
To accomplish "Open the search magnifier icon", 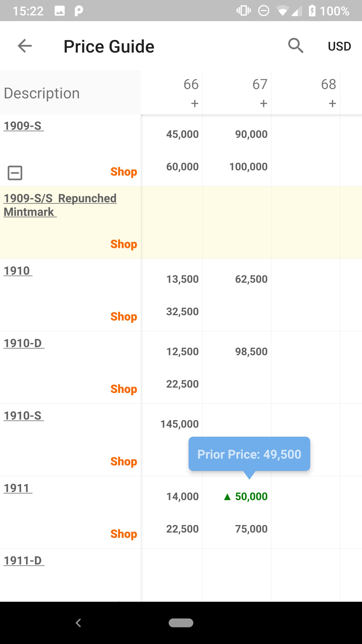I will coord(296,46).
